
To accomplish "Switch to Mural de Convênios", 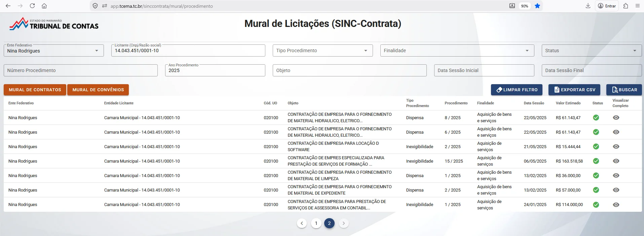I will [98, 90].
